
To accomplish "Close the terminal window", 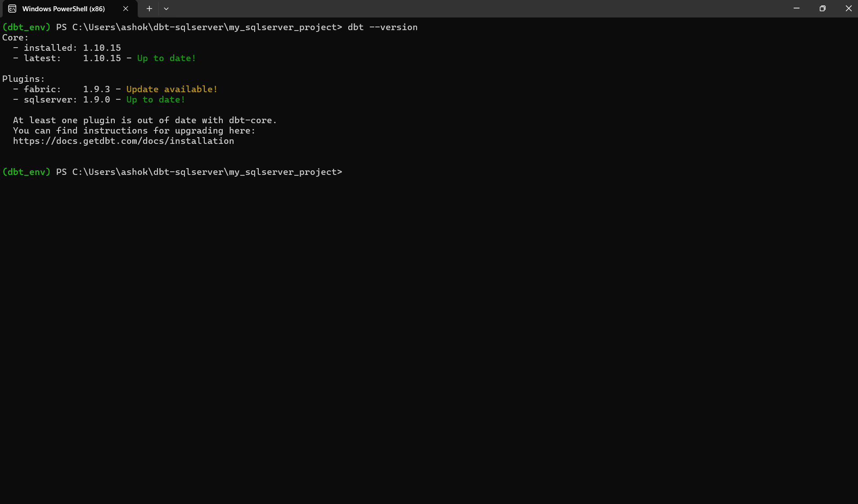I will [x=849, y=9].
